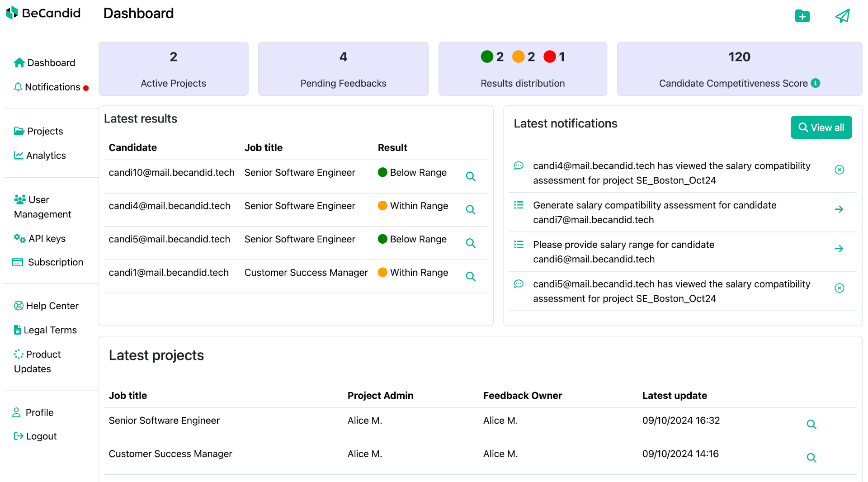Click chat bubble icon of candi5 notification
The width and height of the screenshot is (868, 482).
coord(519,284)
